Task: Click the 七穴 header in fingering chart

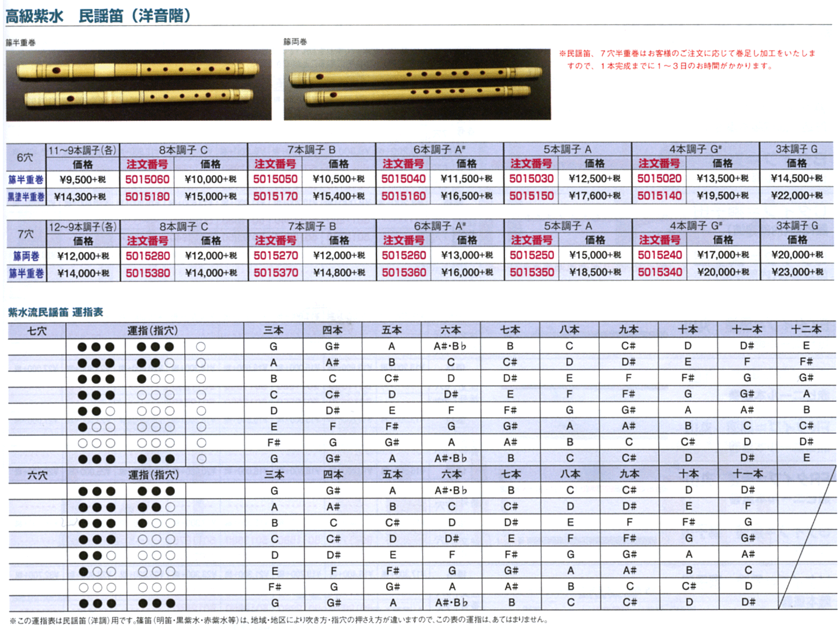Action: point(37,331)
